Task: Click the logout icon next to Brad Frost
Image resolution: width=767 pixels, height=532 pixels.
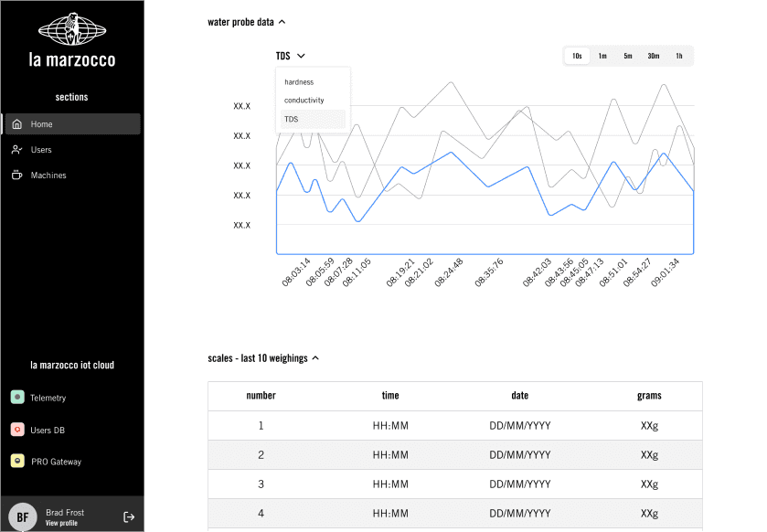Action: tap(129, 516)
